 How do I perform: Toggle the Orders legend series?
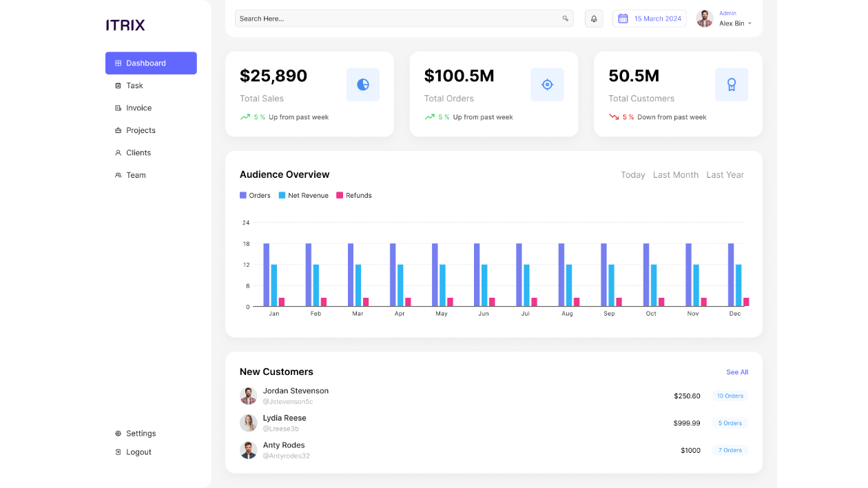(255, 196)
